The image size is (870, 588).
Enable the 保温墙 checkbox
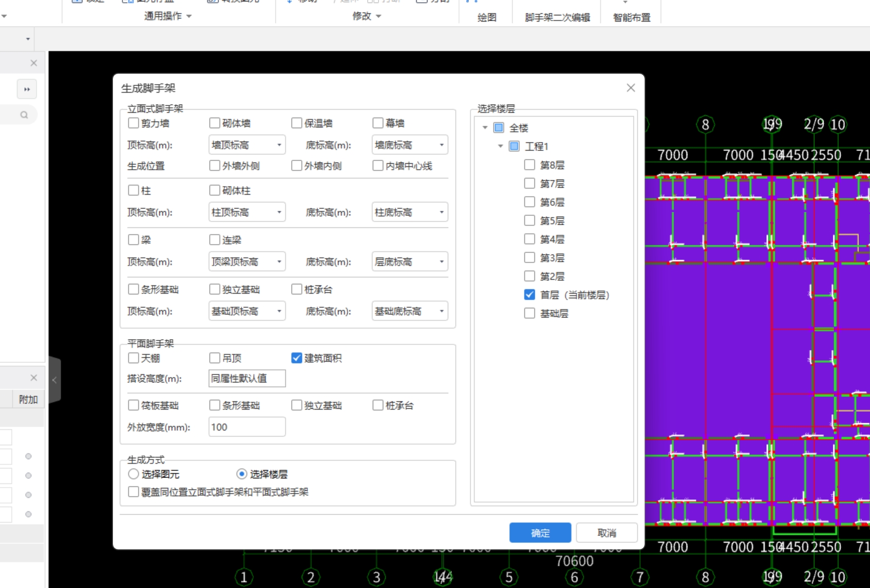click(x=297, y=123)
